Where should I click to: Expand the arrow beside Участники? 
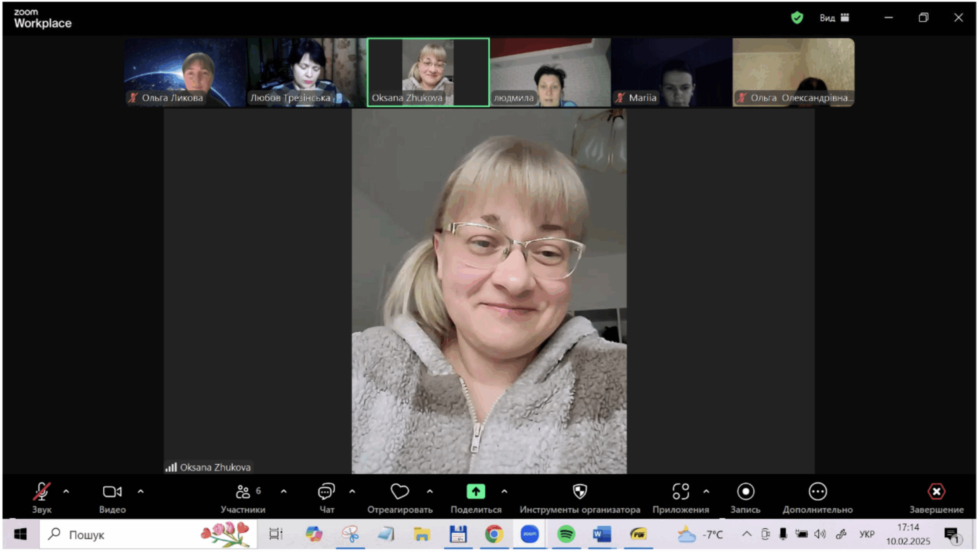pos(284,492)
